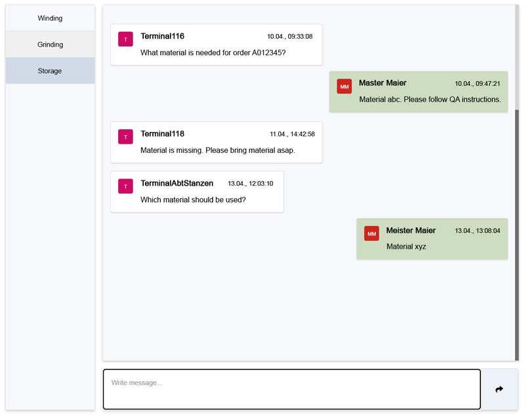Image resolution: width=525 pixels, height=420 pixels.
Task: Select the Storage conversation
Action: [x=50, y=70]
